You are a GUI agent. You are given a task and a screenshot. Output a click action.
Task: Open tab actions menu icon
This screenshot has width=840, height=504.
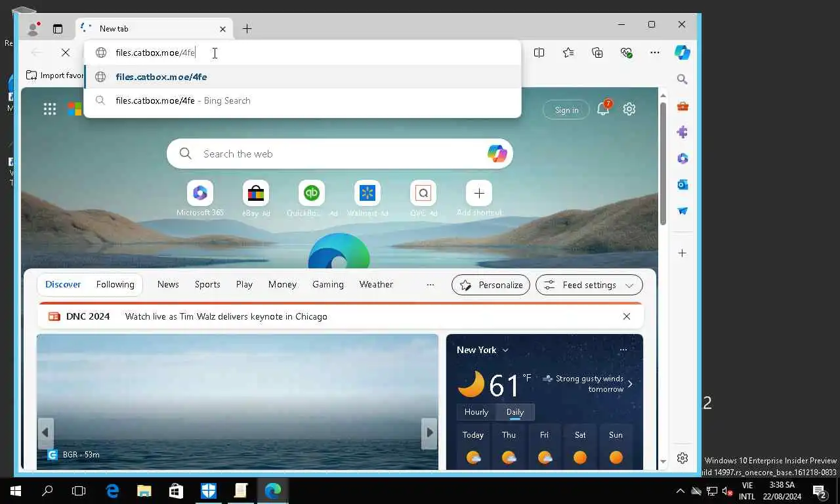[x=58, y=28]
